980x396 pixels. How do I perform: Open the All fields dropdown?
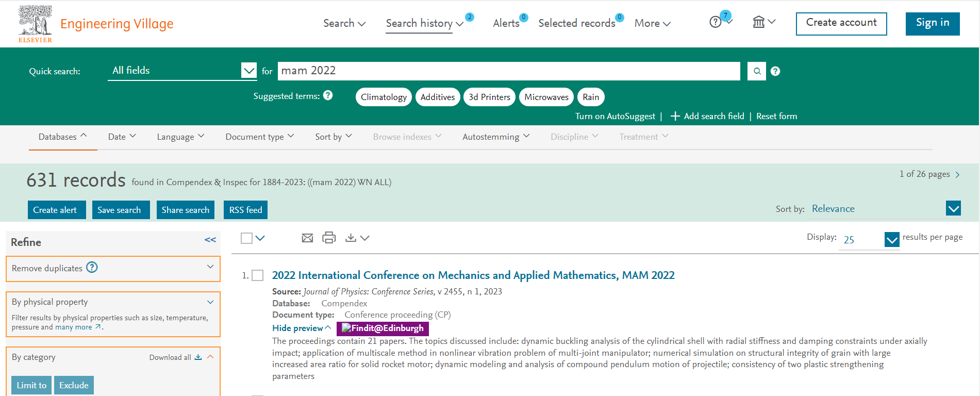pos(182,71)
